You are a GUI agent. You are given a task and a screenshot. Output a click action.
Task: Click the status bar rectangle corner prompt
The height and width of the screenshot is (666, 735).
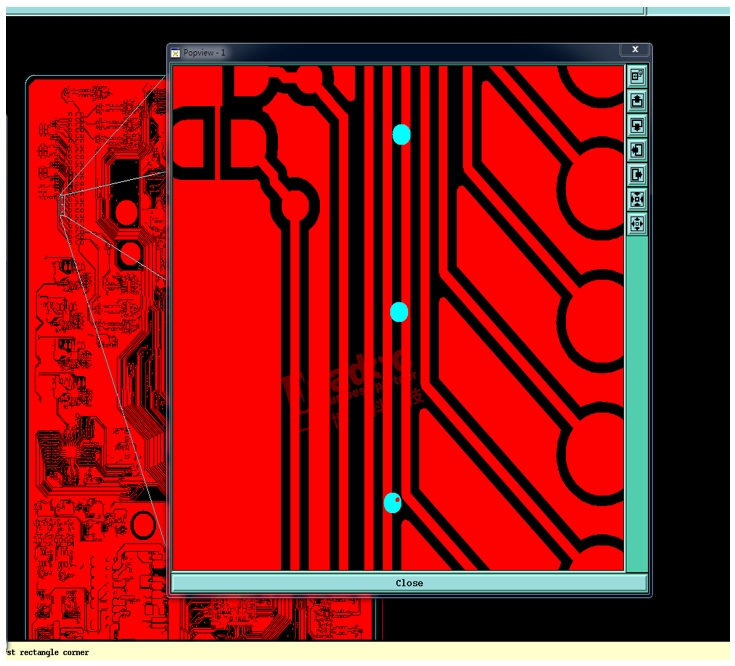pos(47,653)
